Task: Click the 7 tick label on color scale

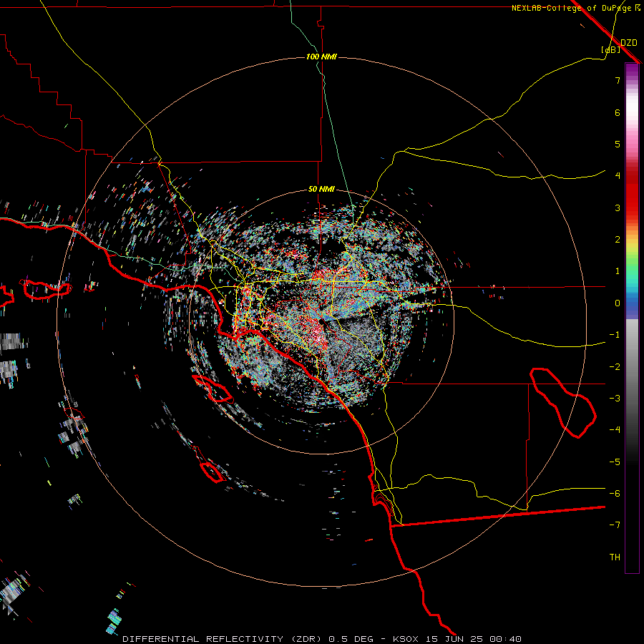Action: pyautogui.click(x=618, y=80)
